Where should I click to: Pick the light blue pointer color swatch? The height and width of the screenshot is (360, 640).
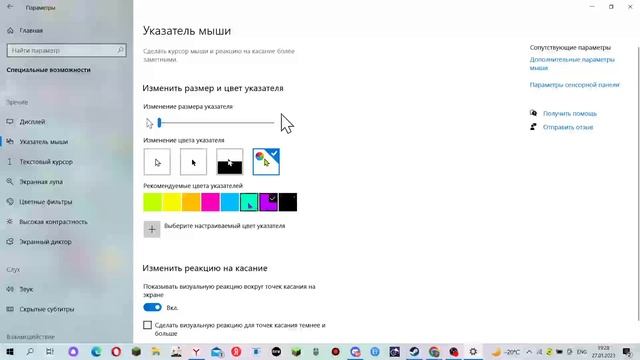pos(230,202)
